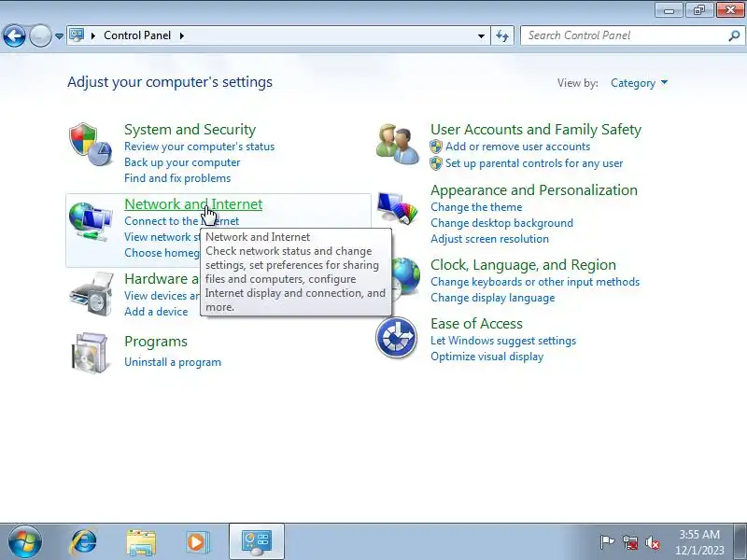Viewport: 747px width, 560px height.
Task: Click Set up parental controls for any user
Action: click(533, 163)
